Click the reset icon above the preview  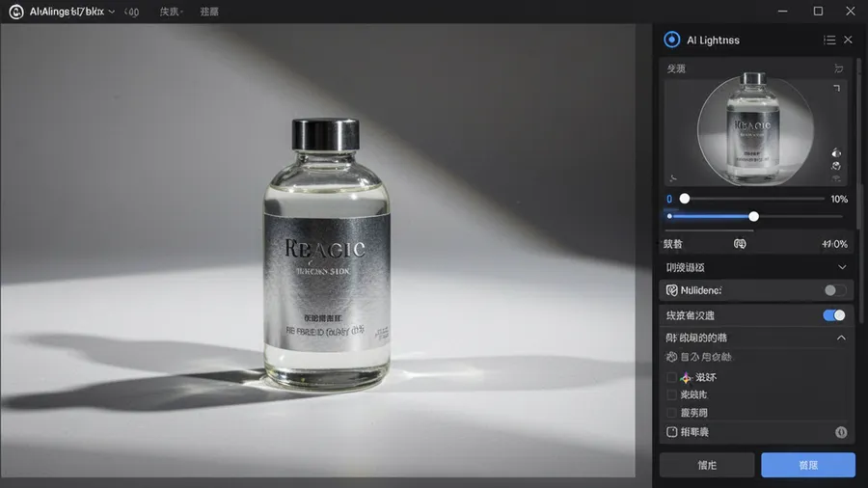coord(839,68)
